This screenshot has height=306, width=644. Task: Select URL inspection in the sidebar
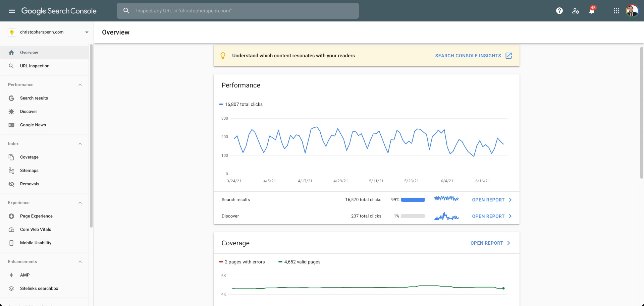click(x=44, y=66)
